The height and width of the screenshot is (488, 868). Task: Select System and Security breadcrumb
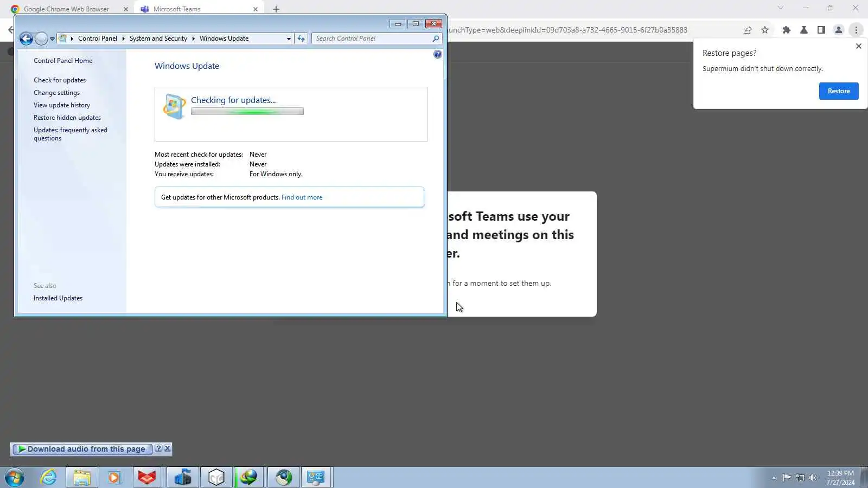pos(158,38)
